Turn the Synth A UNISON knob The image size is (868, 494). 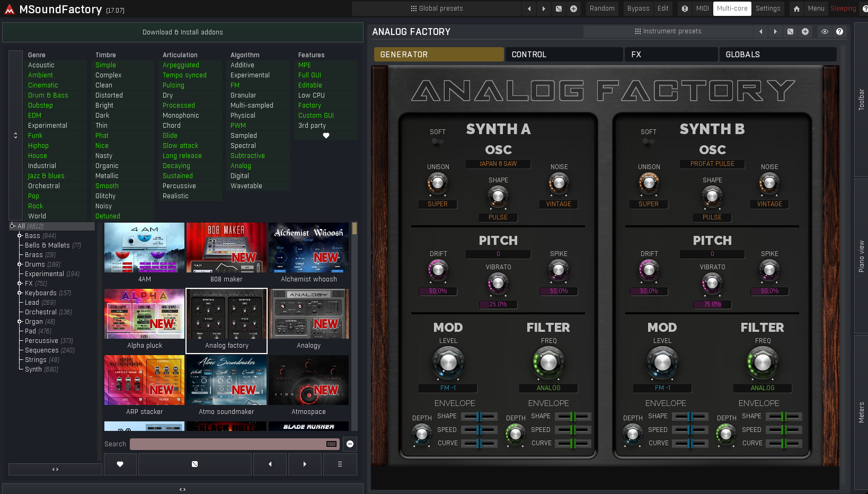[x=438, y=184]
